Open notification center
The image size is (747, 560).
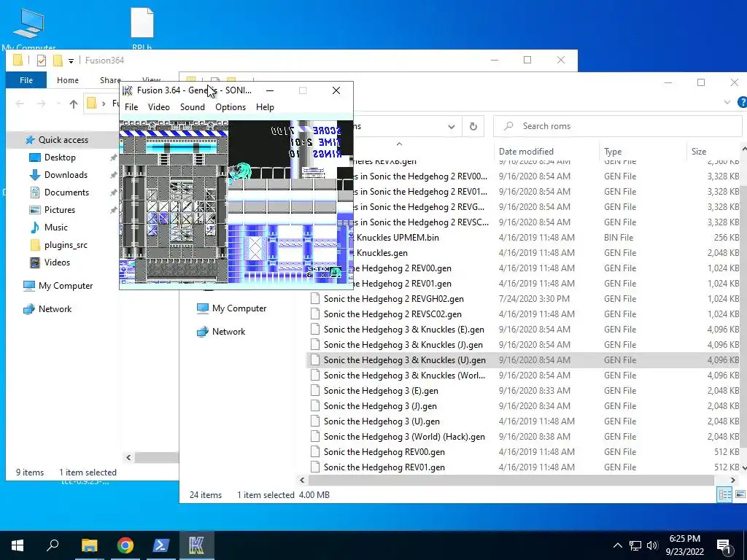point(724,545)
